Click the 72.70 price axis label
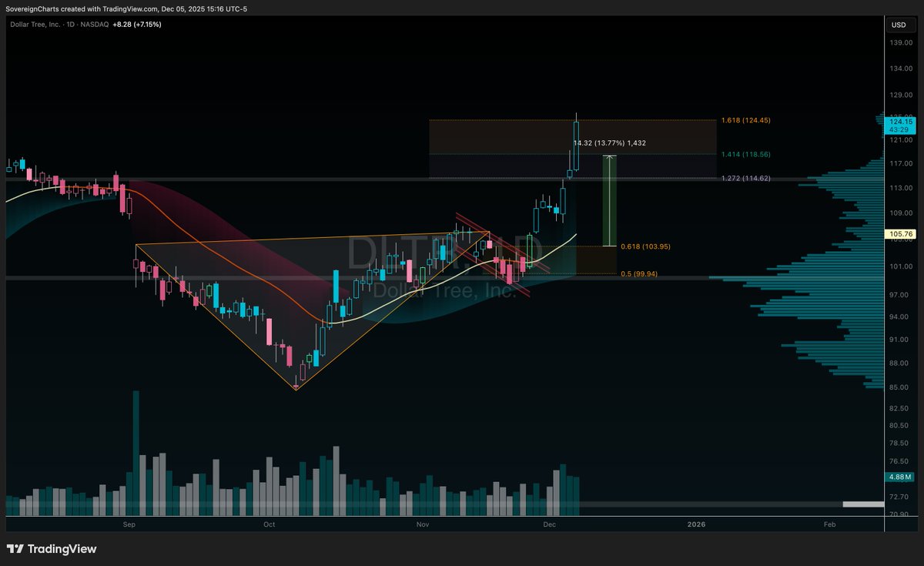The image size is (924, 566). point(900,498)
